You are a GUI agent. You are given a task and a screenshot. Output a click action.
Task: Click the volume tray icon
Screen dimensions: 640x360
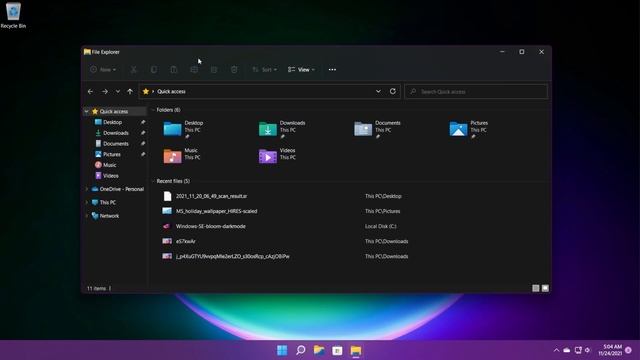coord(588,350)
